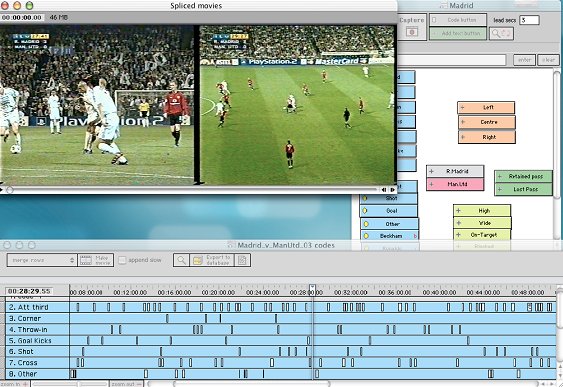Expand the R.Madrid label plus marker
This screenshot has width=563, height=387.
click(x=432, y=171)
